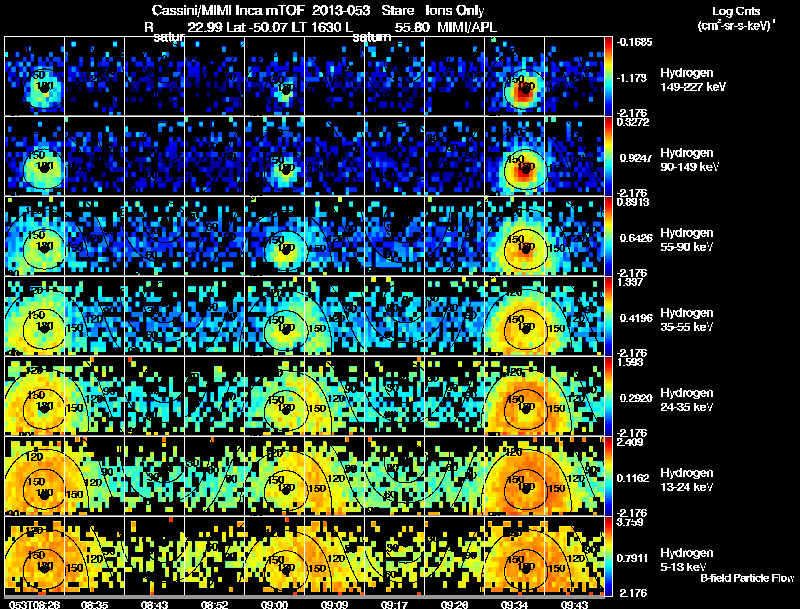Click the color scale bar for 13-24 keV row
The image size is (800, 609).
(x=608, y=476)
